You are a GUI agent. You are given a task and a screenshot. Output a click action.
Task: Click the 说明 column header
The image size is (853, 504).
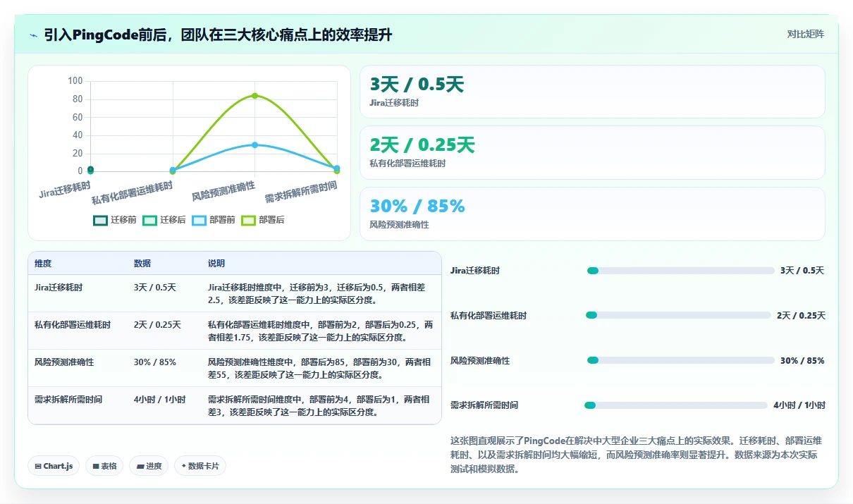pyautogui.click(x=216, y=264)
